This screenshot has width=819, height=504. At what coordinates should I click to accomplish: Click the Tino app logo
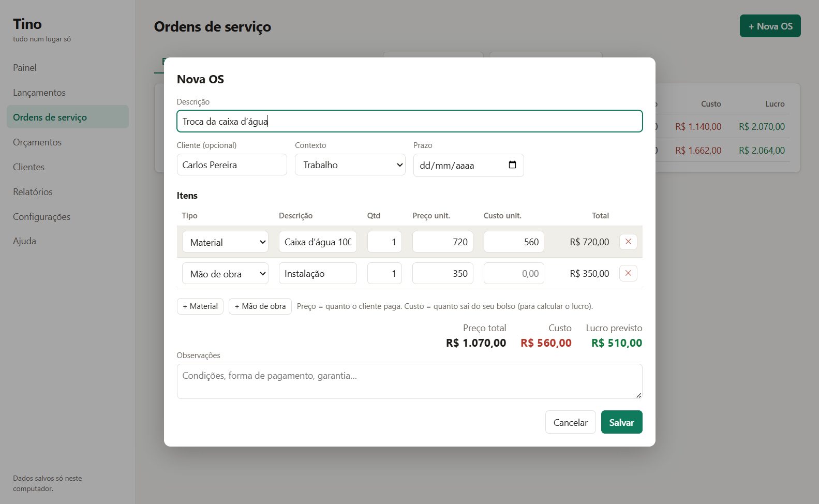pyautogui.click(x=27, y=24)
